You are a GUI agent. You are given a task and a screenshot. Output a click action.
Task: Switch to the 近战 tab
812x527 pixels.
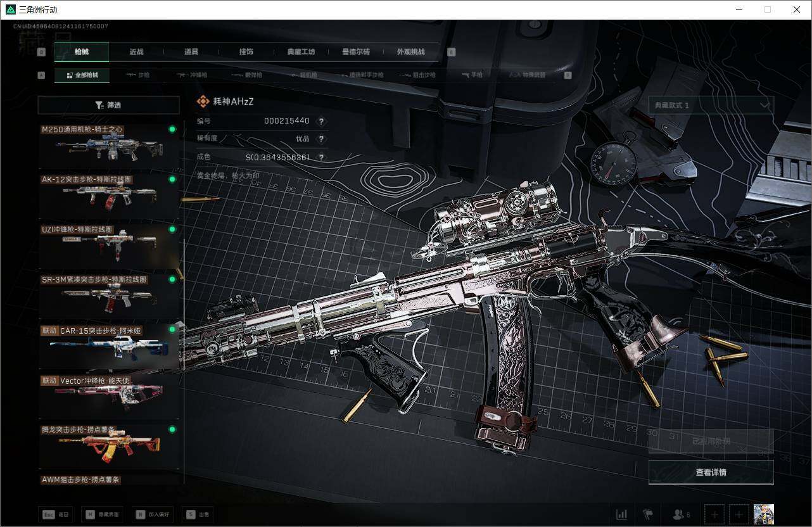click(136, 52)
